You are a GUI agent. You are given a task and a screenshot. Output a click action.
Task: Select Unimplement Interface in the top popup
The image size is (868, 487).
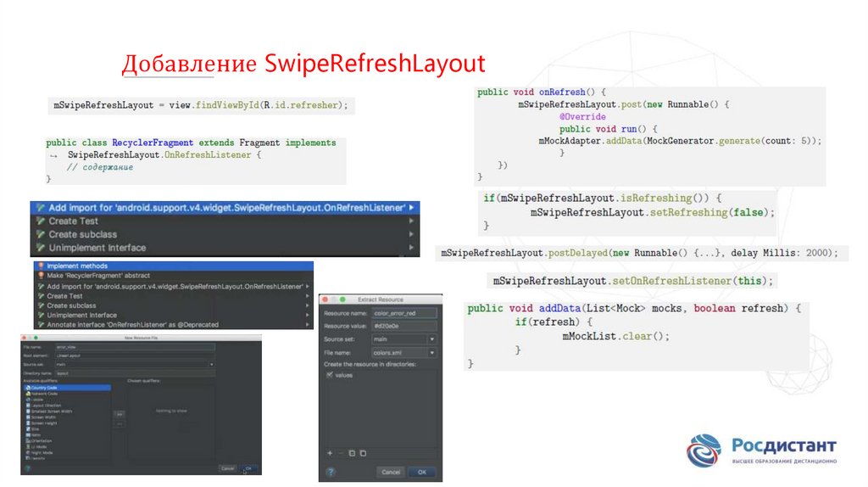click(x=97, y=248)
